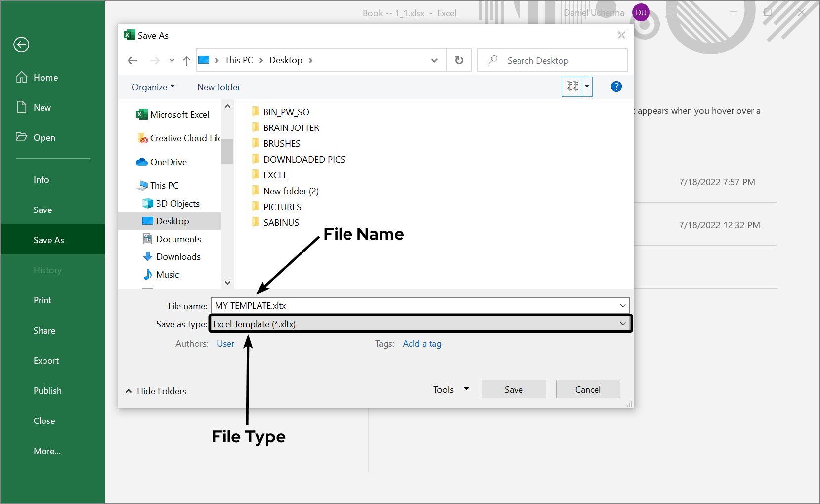Select the 3D Objects folder icon
Screen dimensions: 820x504
pos(148,203)
